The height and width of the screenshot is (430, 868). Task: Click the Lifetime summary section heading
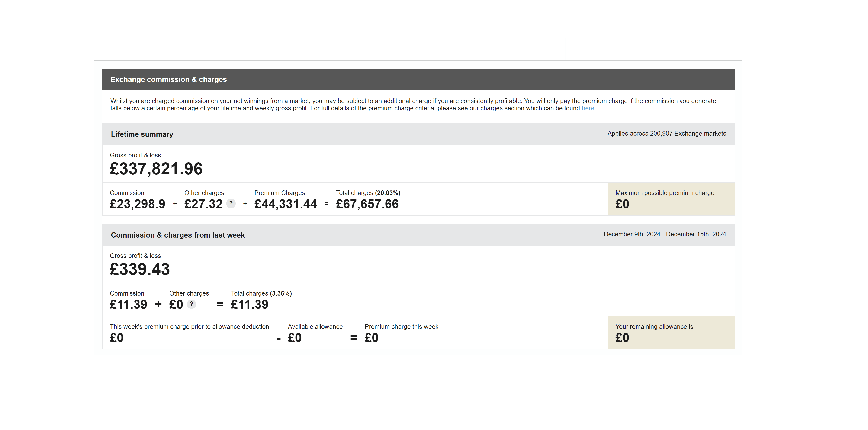click(x=142, y=134)
